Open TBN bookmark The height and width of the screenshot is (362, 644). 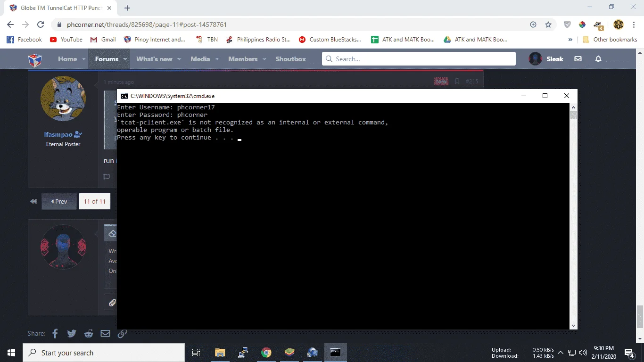tap(206, 40)
